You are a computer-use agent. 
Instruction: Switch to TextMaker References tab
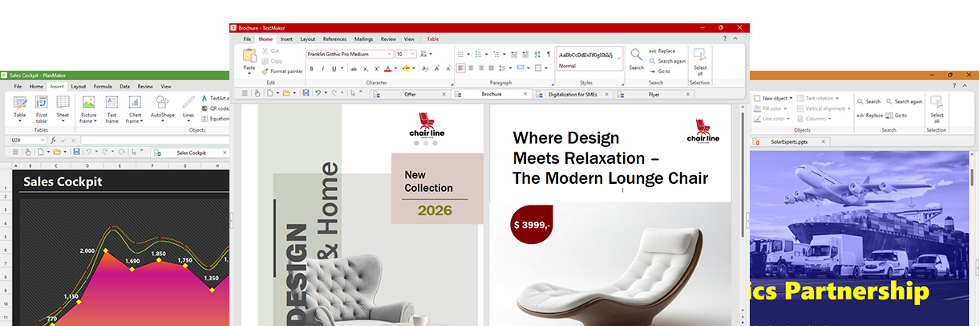coord(334,39)
